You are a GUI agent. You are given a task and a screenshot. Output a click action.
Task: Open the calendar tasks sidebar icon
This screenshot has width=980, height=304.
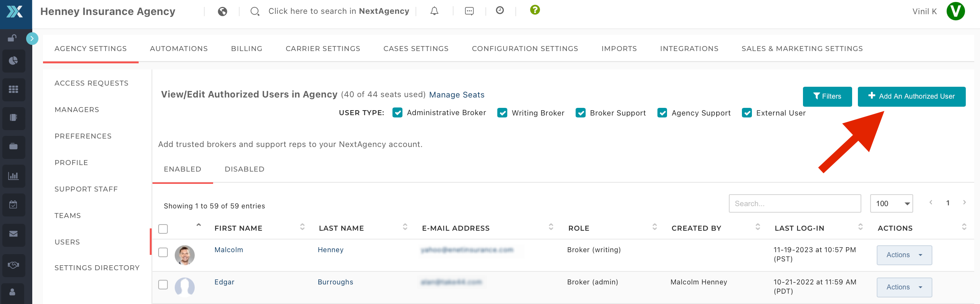pos(13,204)
